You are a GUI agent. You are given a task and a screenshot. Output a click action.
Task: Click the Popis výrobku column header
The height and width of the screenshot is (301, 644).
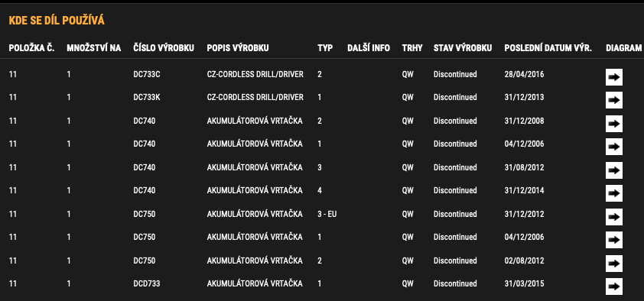pyautogui.click(x=238, y=48)
